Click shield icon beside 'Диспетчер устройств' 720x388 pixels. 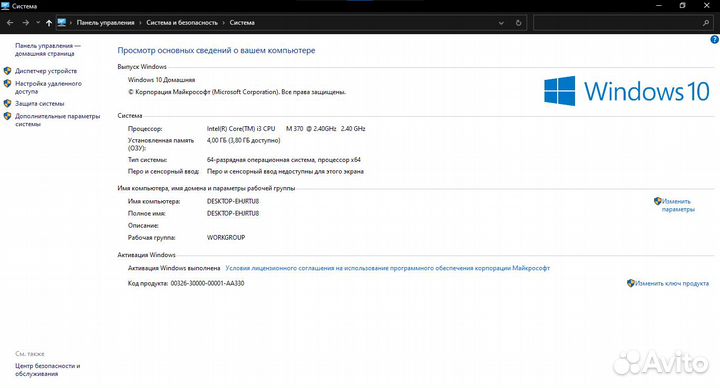(7, 71)
